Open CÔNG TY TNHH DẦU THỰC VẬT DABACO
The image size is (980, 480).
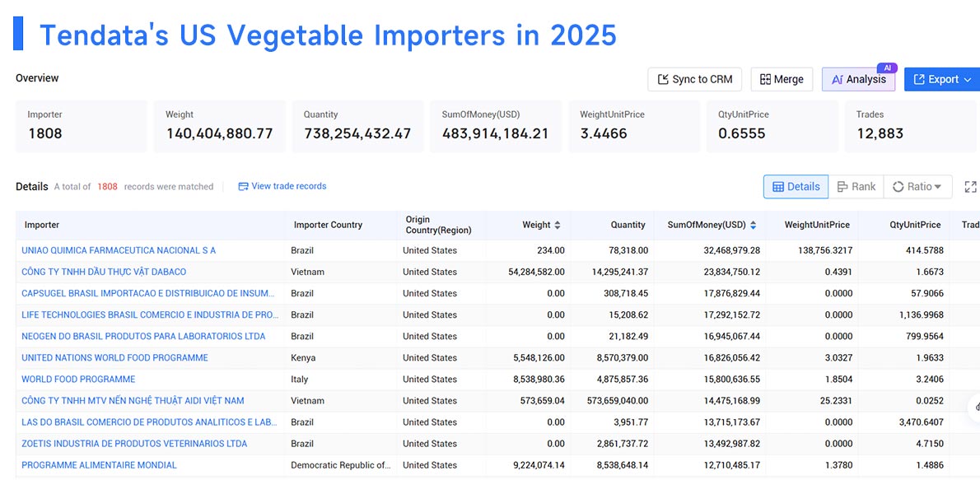pyautogui.click(x=104, y=272)
